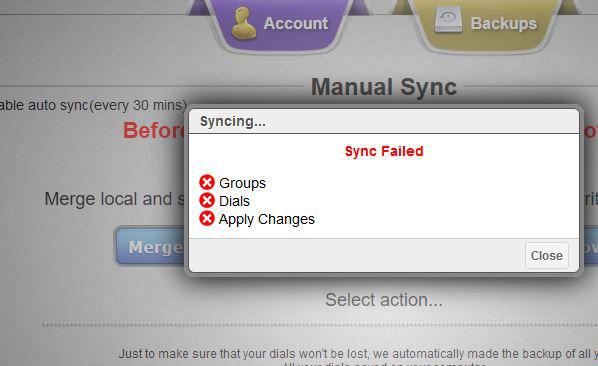The image size is (598, 366).
Task: Click the red error icon beside Dials
Action: coord(207,200)
